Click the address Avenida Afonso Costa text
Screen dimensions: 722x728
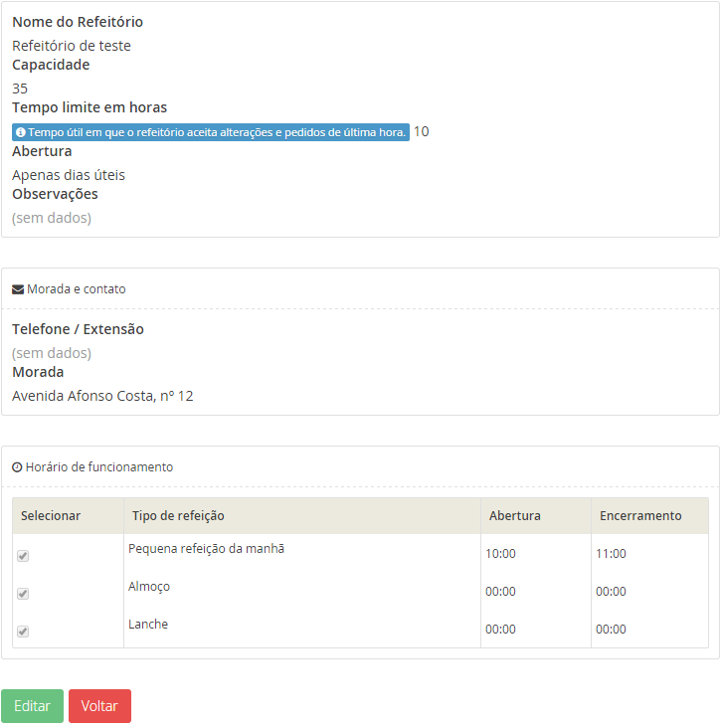point(102,396)
